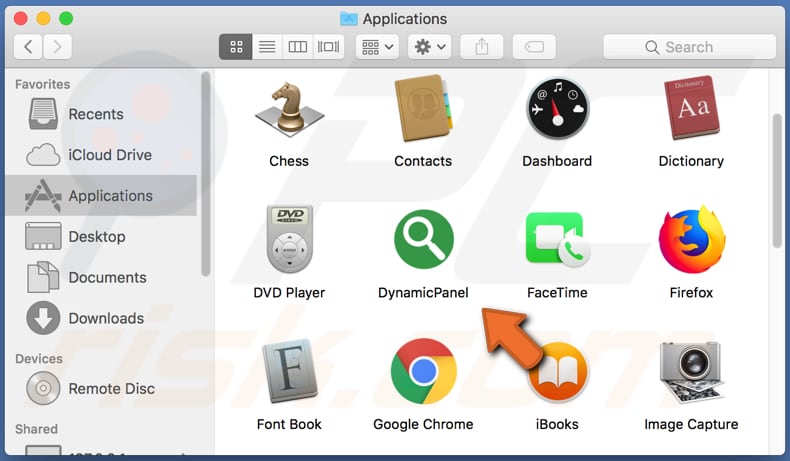Click the Font Book label text
The image size is (790, 461).
289,424
